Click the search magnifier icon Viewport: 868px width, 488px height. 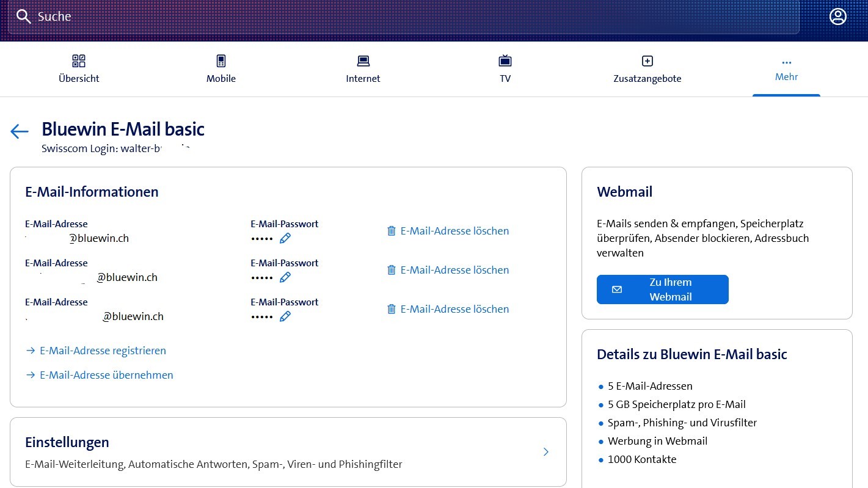click(x=23, y=16)
